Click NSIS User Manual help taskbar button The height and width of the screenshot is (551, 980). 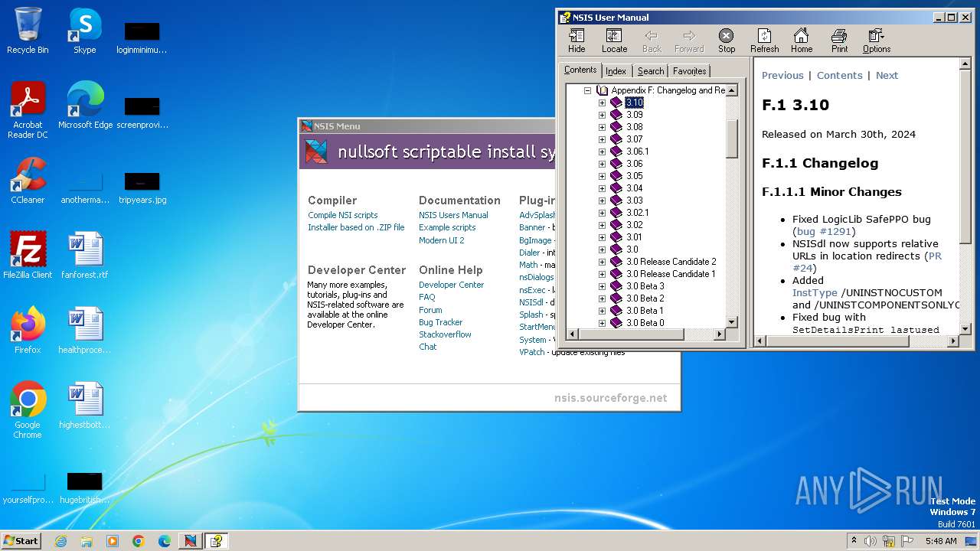217,541
